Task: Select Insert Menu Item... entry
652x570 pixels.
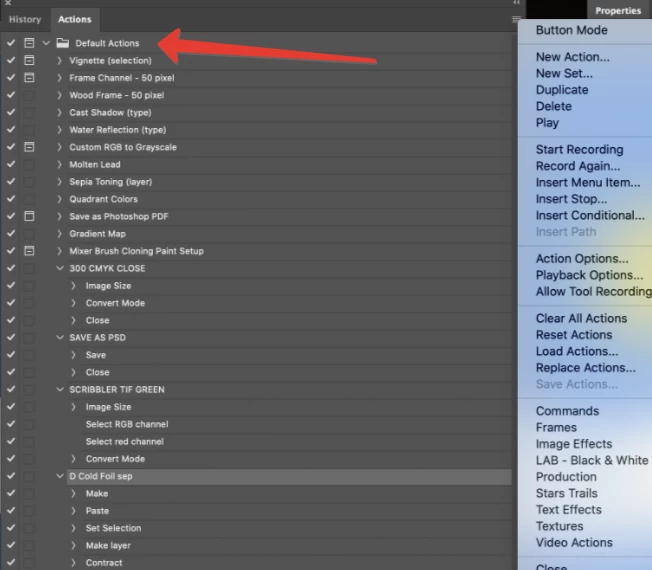Action: coord(588,182)
